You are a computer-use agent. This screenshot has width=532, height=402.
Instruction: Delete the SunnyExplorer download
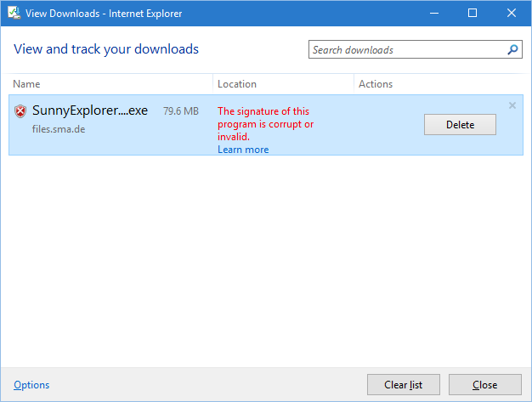(460, 124)
